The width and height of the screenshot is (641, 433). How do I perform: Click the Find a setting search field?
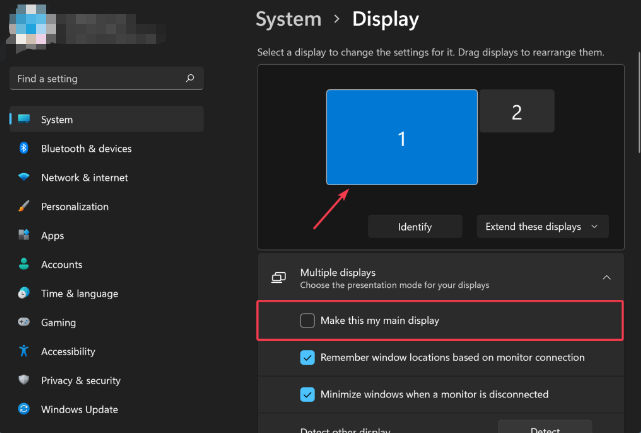(x=106, y=78)
